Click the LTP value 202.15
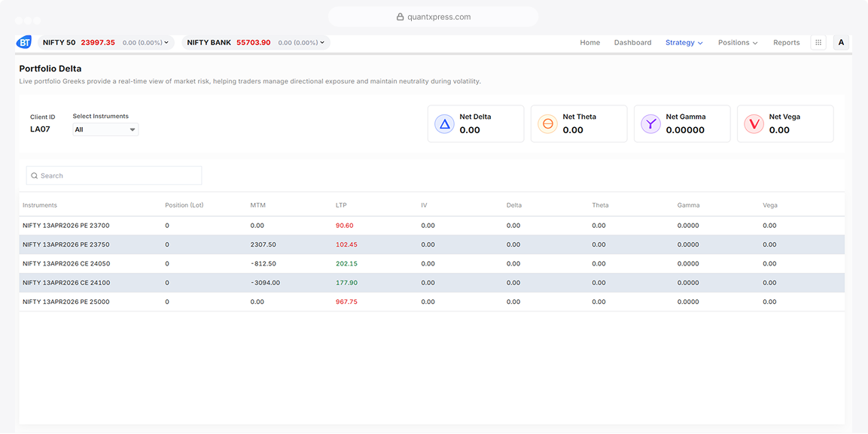868x434 pixels. click(346, 264)
